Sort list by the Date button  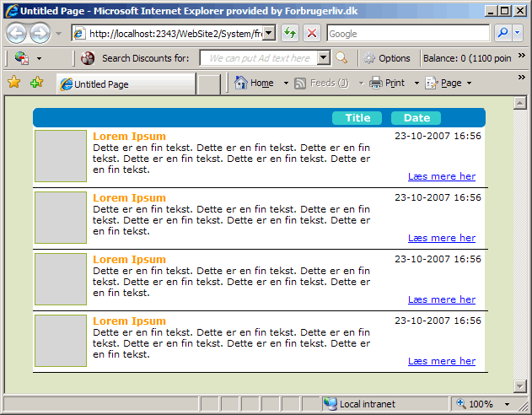click(416, 118)
